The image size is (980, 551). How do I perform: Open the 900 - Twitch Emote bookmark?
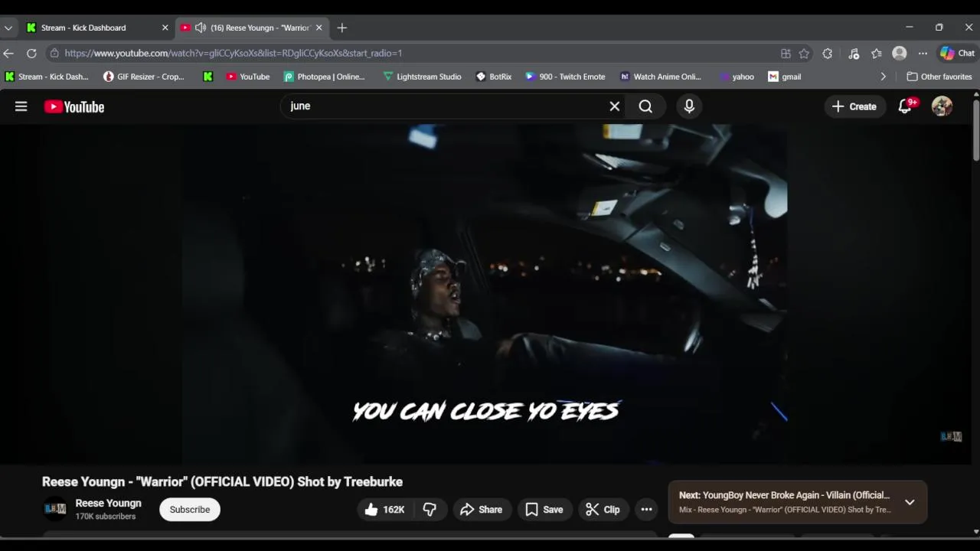tap(565, 77)
